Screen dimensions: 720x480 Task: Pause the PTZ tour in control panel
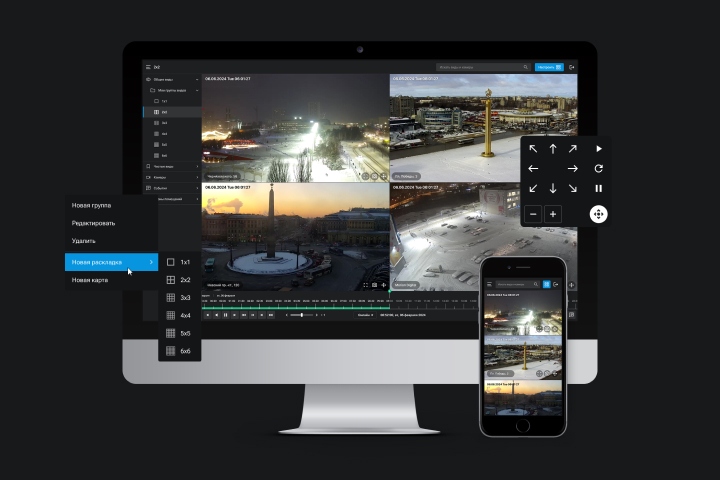tap(599, 188)
